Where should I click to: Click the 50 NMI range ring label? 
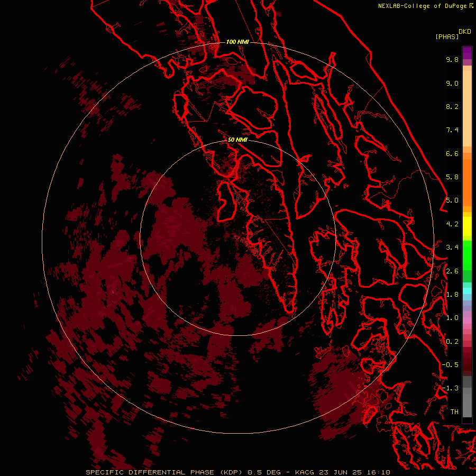point(237,140)
